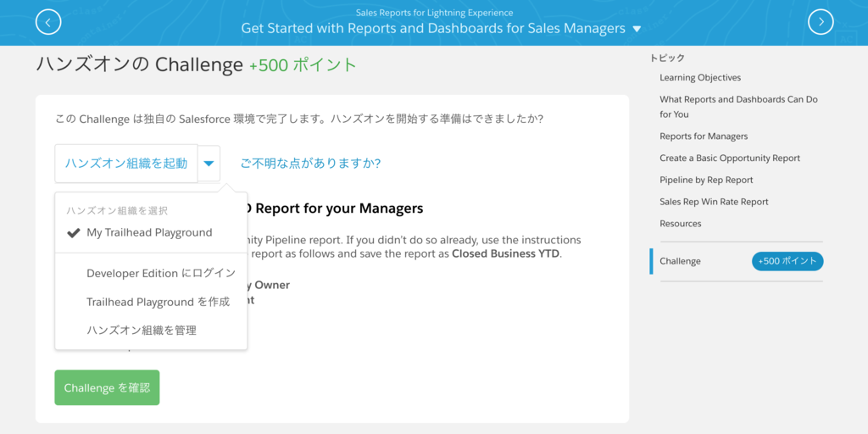Open What Reports and Dashboards Can Do topic
The width and height of the screenshot is (868, 434).
tap(738, 107)
